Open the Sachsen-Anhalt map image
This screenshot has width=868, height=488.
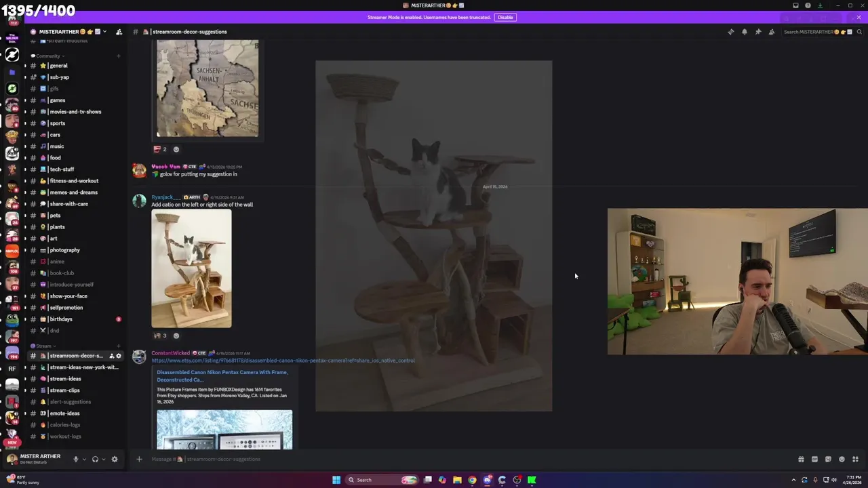tap(208, 88)
